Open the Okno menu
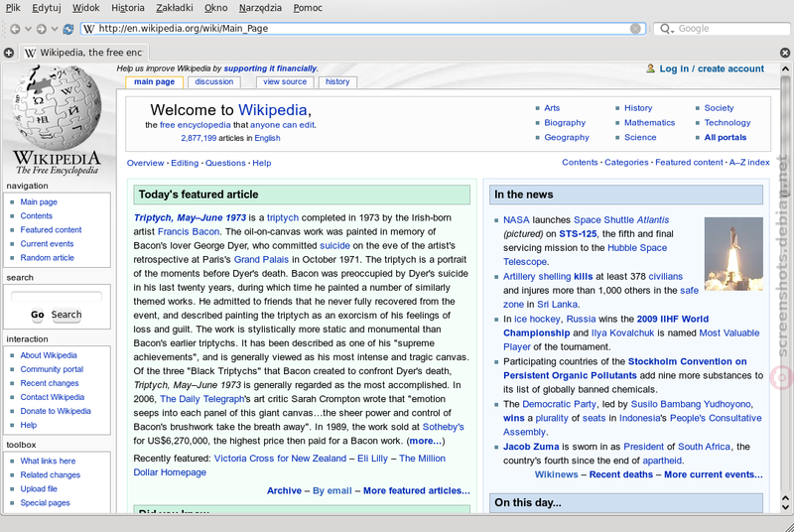Screen dimensions: 794x532 click(x=215, y=8)
